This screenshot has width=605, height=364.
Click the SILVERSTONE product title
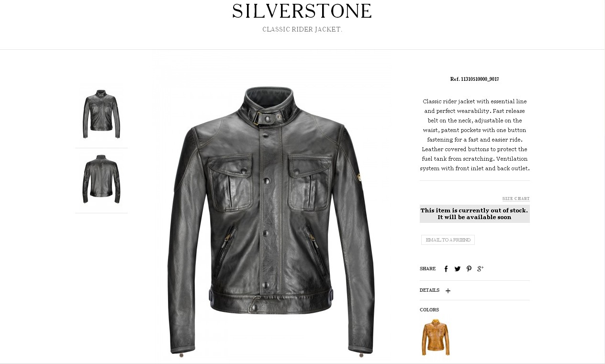[302, 11]
